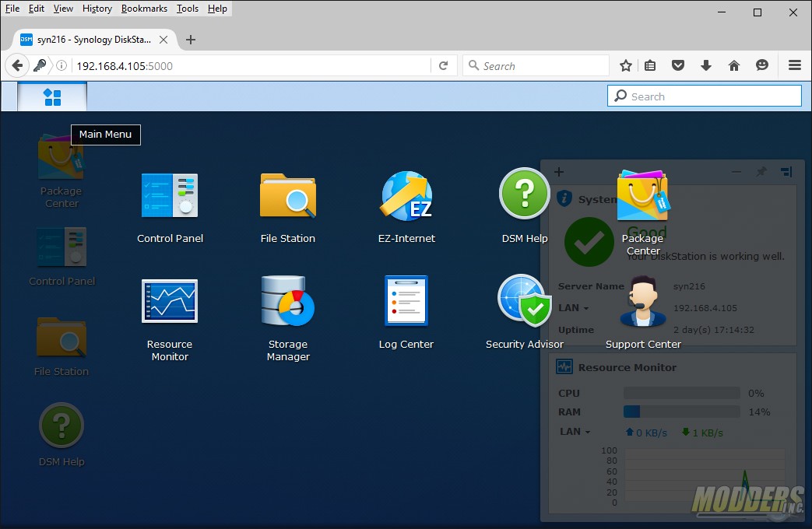Open the Tools menu

pyautogui.click(x=188, y=9)
